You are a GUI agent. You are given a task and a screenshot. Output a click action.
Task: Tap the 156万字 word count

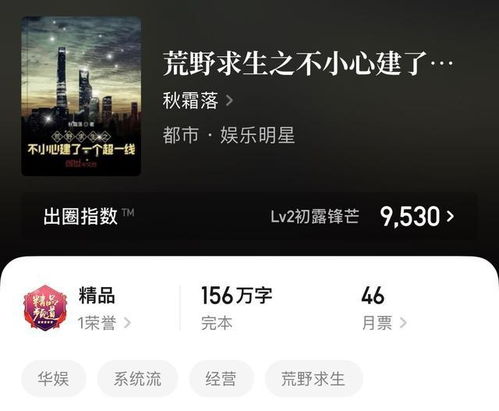coord(236,295)
